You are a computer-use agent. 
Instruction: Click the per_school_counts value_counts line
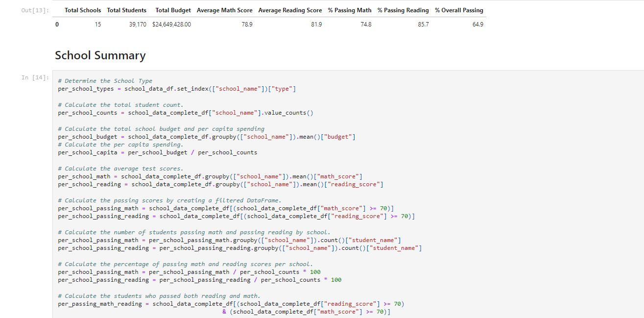tap(186, 113)
